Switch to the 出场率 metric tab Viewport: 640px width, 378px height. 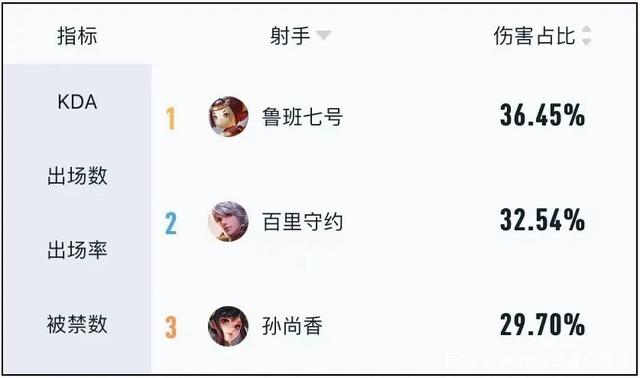[x=77, y=250]
